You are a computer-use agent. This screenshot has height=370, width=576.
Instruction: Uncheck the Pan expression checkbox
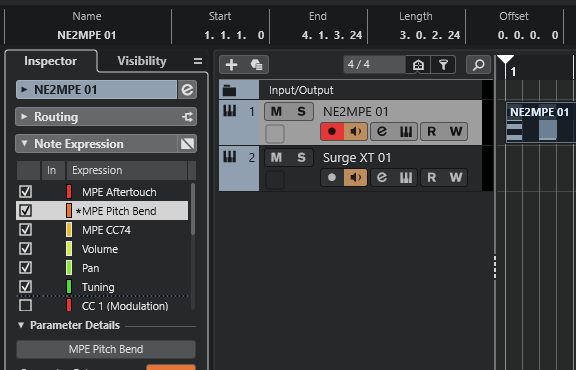(25, 267)
